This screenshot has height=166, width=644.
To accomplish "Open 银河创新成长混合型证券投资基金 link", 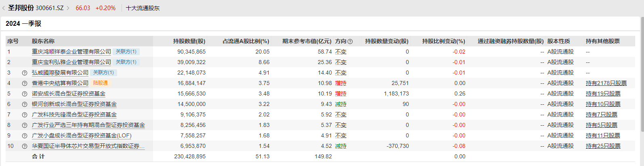I will (x=74, y=104).
